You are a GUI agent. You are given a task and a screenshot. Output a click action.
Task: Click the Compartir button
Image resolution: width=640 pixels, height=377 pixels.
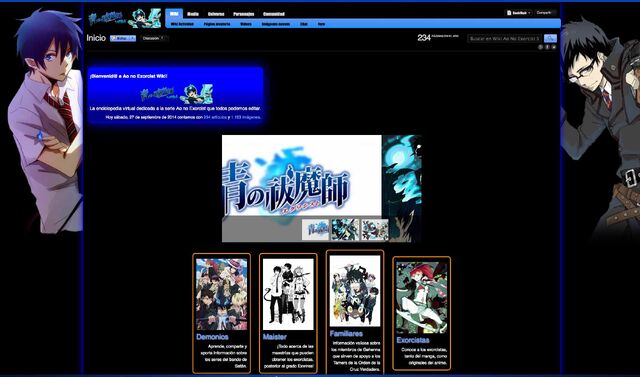[545, 13]
